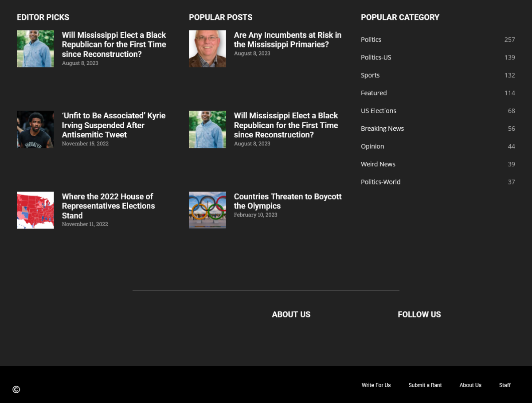Image resolution: width=532 pixels, height=403 pixels.
Task: Read the 'Unfit to Be Associated' Kyrie Irving headline
Action: coord(113,125)
